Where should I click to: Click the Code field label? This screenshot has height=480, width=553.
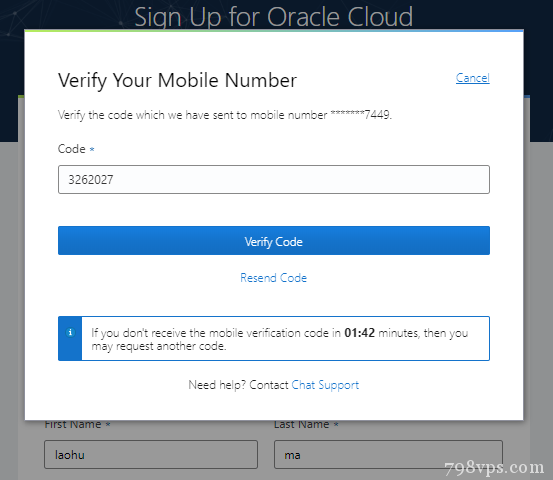[x=72, y=149]
